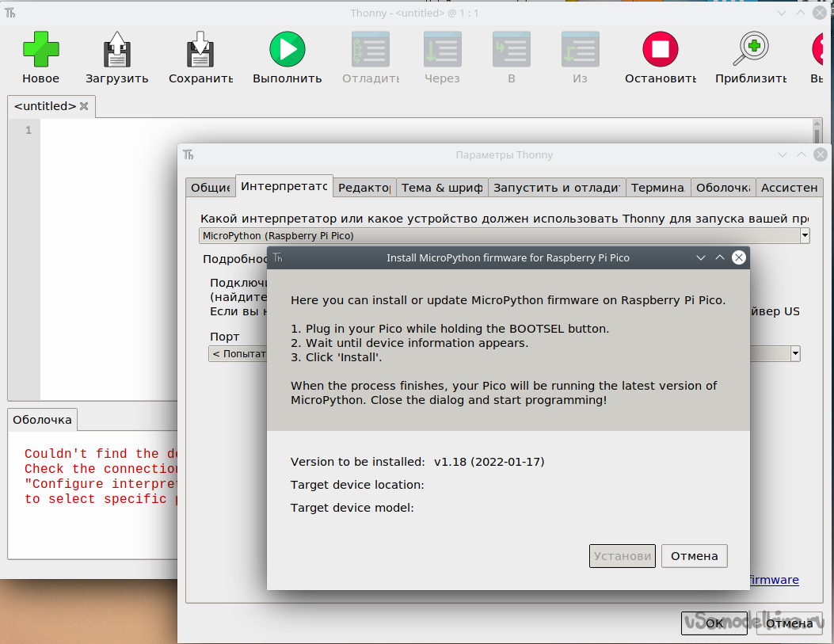Roll up firmware dialog with down chevron
The image size is (834, 644).
700,257
